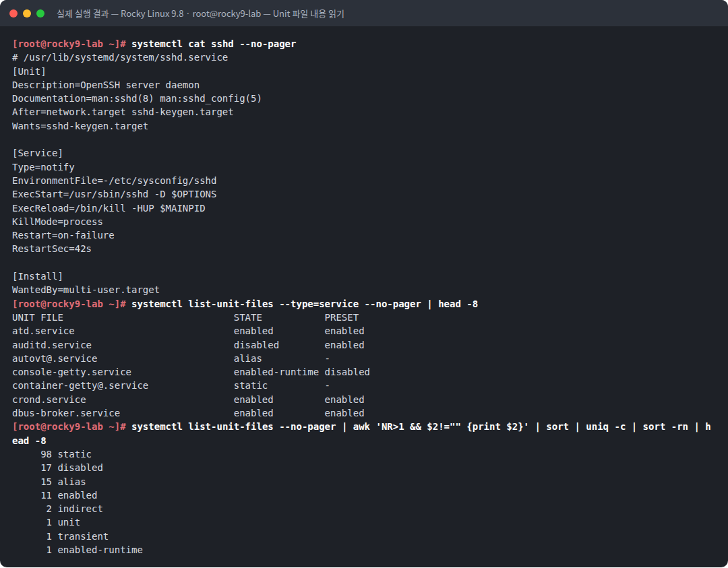728x568 pixels.
Task: Click the 'Restart=on-failure' line
Action: click(x=63, y=235)
